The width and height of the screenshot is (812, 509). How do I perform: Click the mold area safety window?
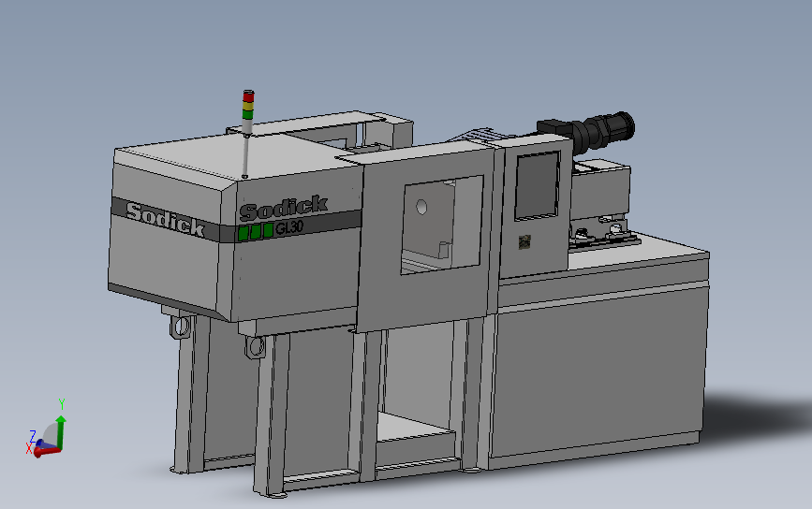(442, 225)
